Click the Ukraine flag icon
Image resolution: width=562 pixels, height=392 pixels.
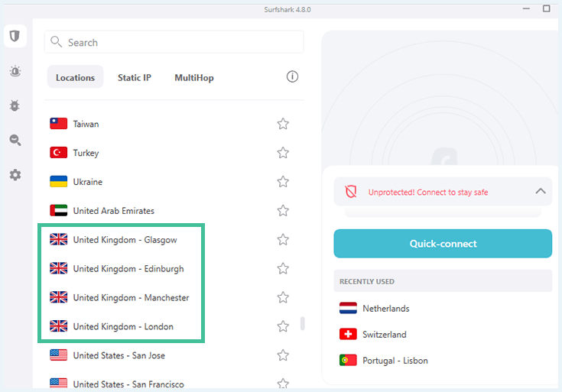[58, 181]
